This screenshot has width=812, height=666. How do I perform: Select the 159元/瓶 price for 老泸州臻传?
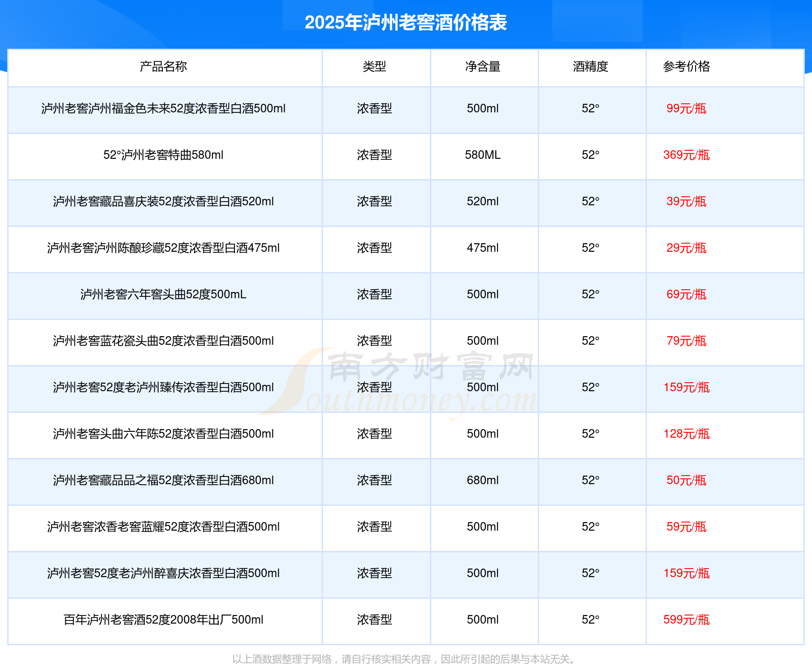point(686,388)
